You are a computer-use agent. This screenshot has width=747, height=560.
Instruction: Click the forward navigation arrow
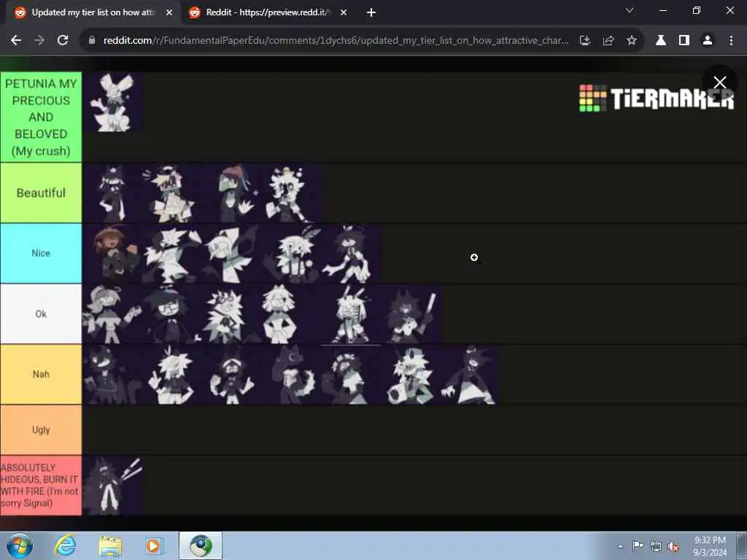pos(39,41)
